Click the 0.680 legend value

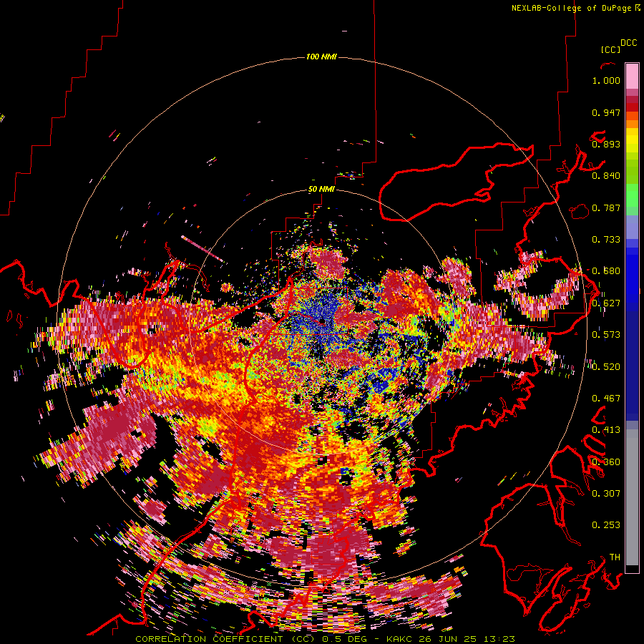coord(606,271)
